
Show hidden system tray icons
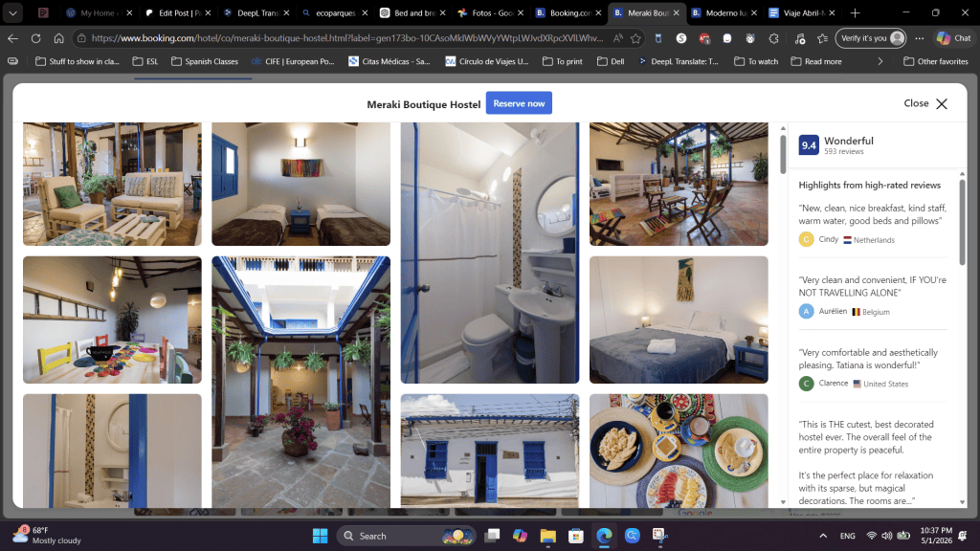(823, 536)
